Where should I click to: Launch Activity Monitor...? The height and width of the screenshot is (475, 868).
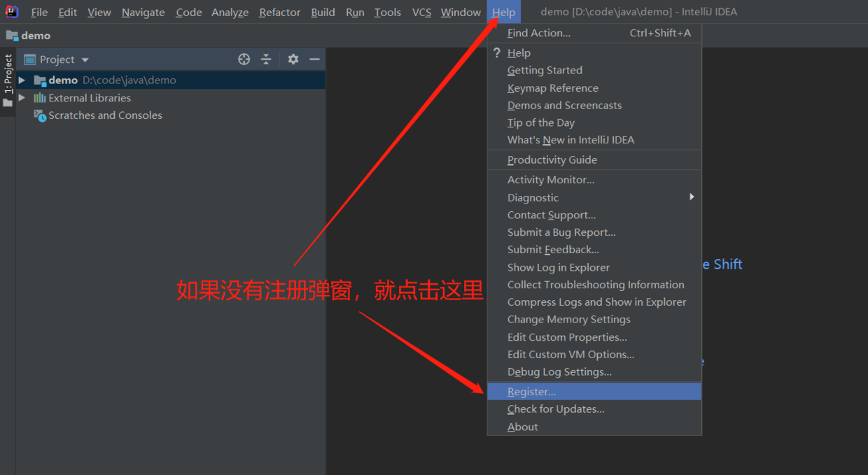point(594,180)
